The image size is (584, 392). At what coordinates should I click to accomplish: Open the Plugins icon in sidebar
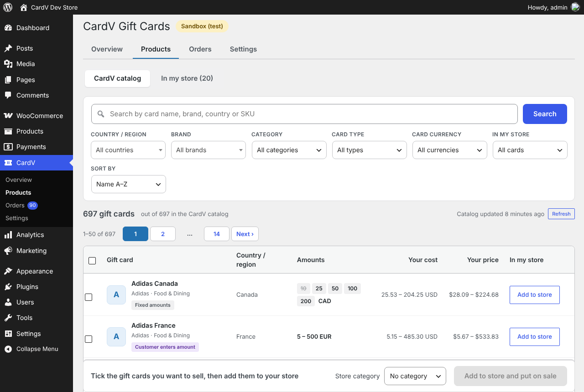pos(8,287)
